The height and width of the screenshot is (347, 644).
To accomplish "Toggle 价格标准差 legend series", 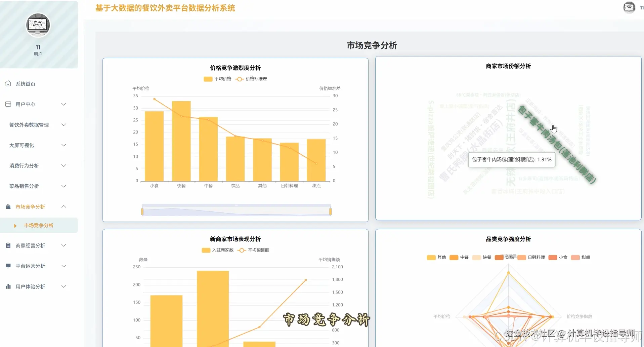I will [251, 79].
